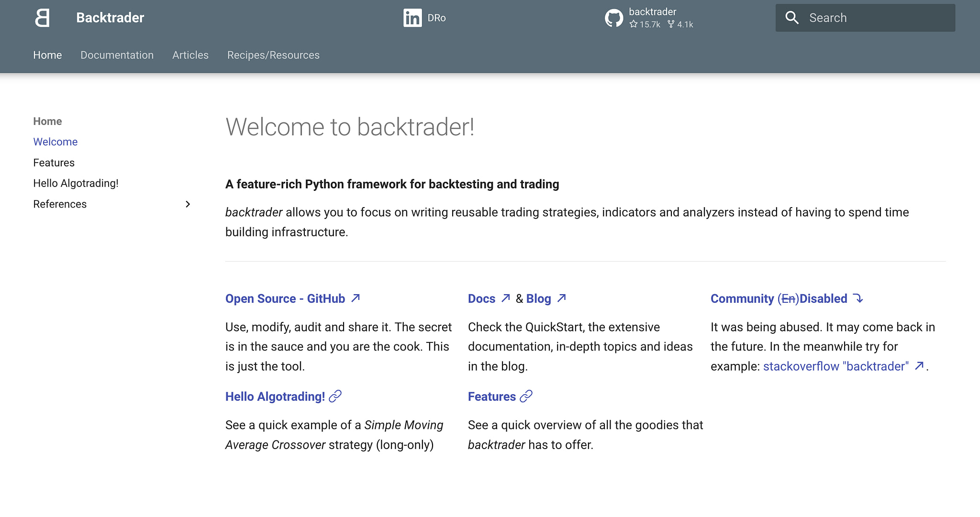Open the LinkedIn DRo profile icon
980x517 pixels.
412,18
